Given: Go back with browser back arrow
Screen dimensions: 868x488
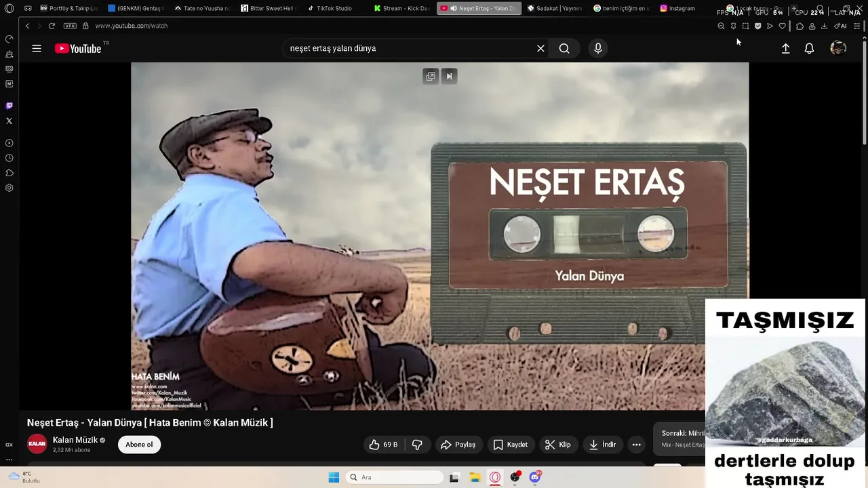Looking at the screenshot, I should (x=27, y=26).
